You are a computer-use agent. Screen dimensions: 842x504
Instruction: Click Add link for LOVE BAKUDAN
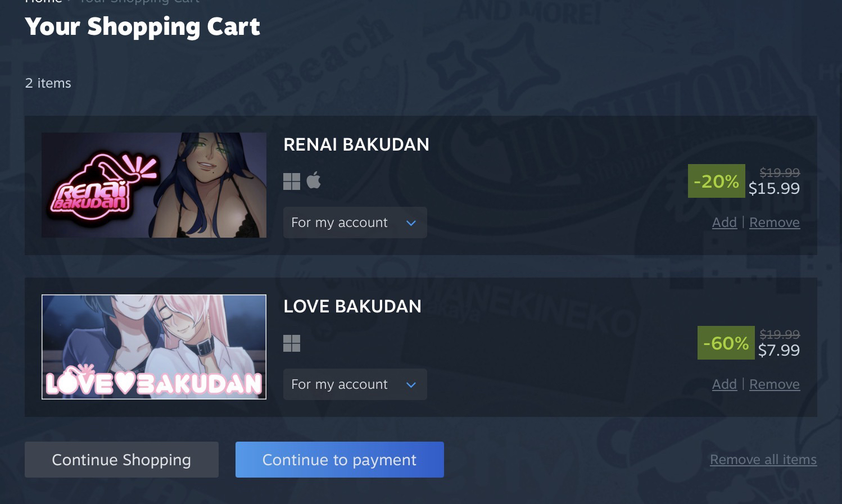725,384
